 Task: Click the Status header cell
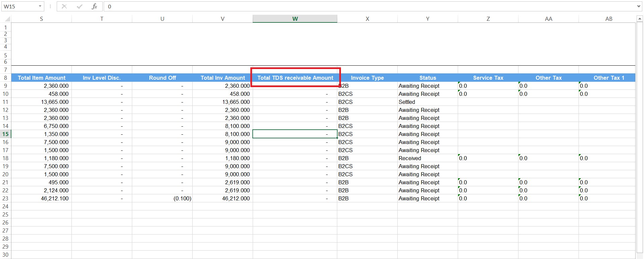click(x=428, y=78)
